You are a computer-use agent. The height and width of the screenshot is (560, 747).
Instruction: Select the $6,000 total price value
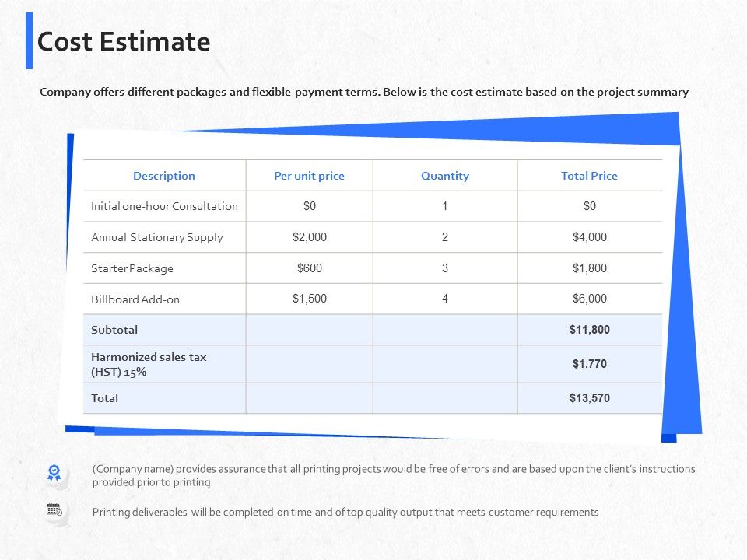coord(590,299)
